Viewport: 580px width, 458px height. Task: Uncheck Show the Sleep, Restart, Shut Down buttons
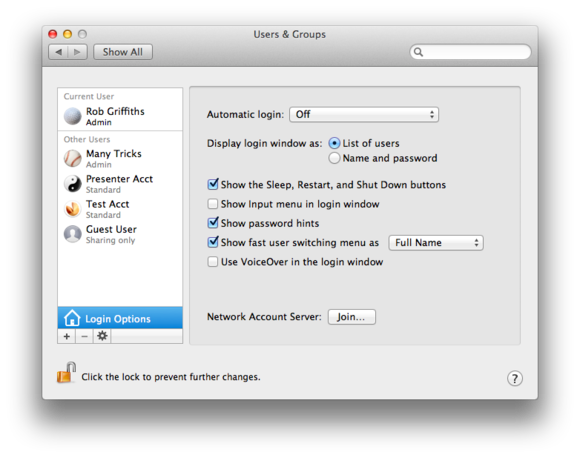213,184
